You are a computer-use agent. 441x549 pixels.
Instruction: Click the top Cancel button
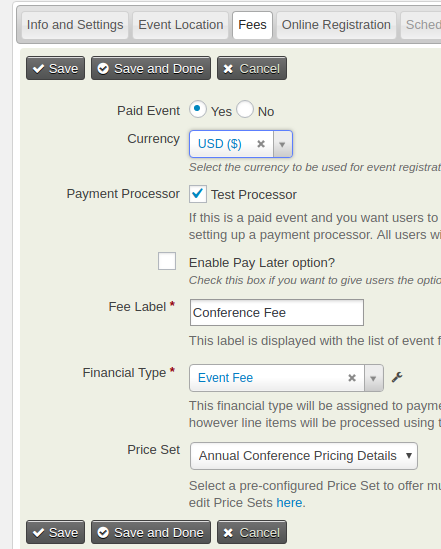click(x=252, y=68)
